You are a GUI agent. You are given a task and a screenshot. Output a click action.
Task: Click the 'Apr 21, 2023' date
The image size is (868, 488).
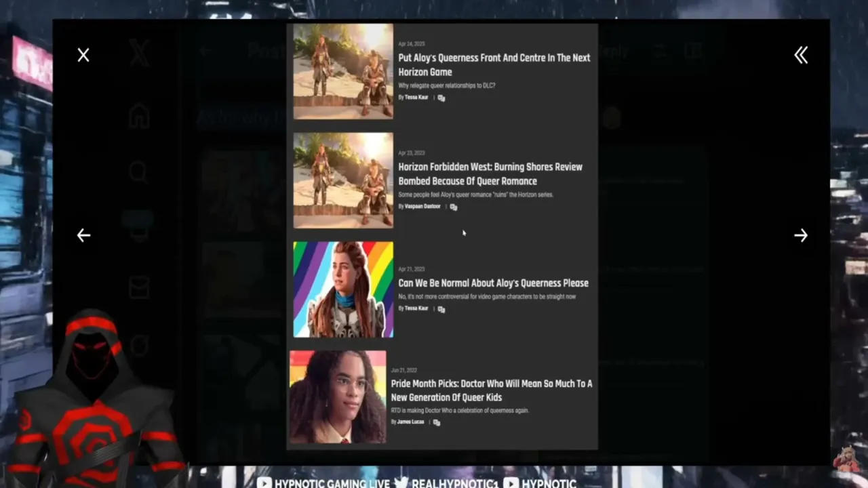412,269
